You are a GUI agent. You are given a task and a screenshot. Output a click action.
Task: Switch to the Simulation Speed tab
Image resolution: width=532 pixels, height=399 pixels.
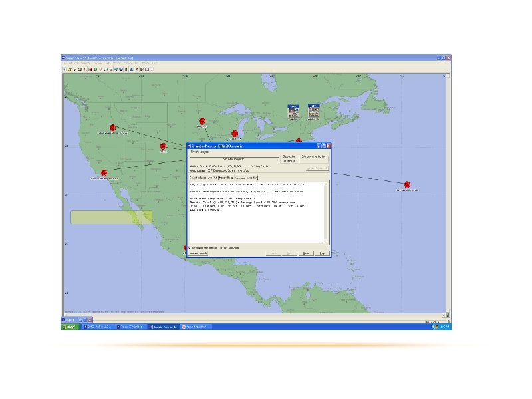(x=198, y=178)
